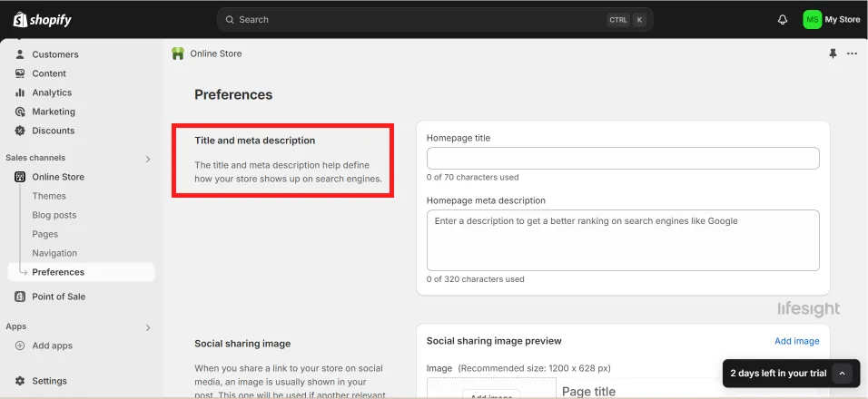Click the green Online Store header icon
The image size is (868, 399).
point(178,54)
